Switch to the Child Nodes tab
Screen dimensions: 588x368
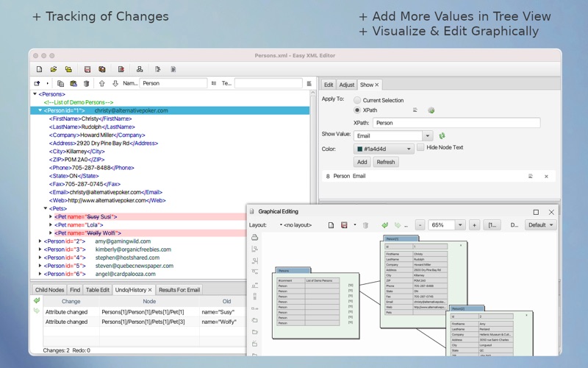click(49, 290)
